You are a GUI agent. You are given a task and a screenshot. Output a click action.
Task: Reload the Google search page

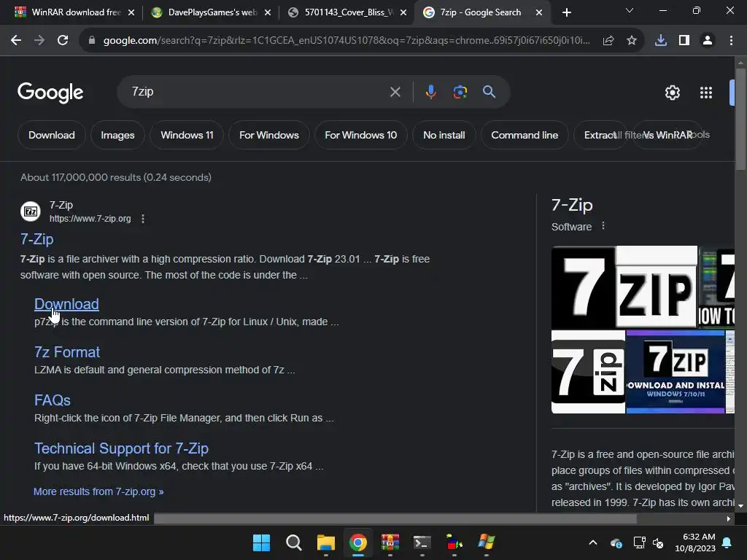tap(63, 41)
